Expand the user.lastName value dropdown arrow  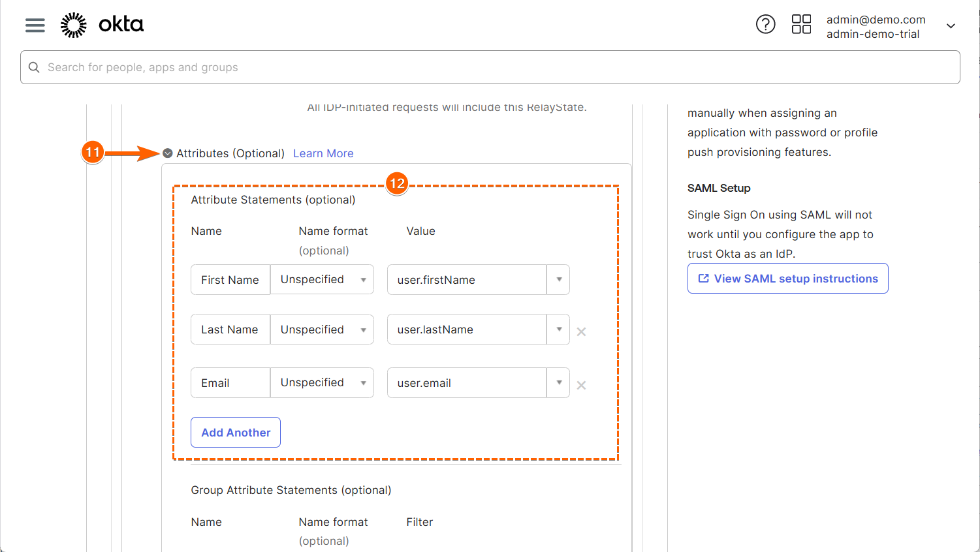[559, 330]
